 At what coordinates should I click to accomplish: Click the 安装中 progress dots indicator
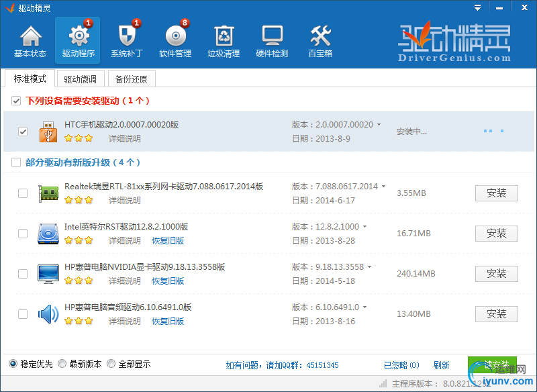pos(493,131)
